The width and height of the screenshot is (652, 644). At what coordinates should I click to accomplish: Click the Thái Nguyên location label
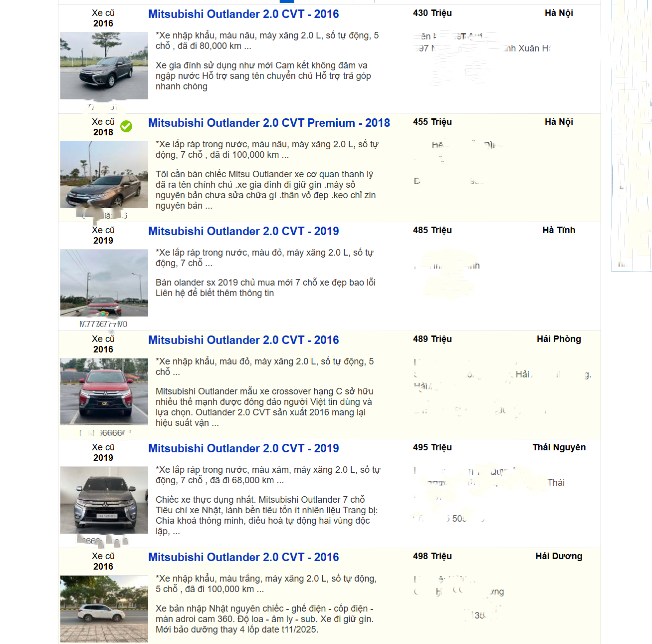click(559, 447)
